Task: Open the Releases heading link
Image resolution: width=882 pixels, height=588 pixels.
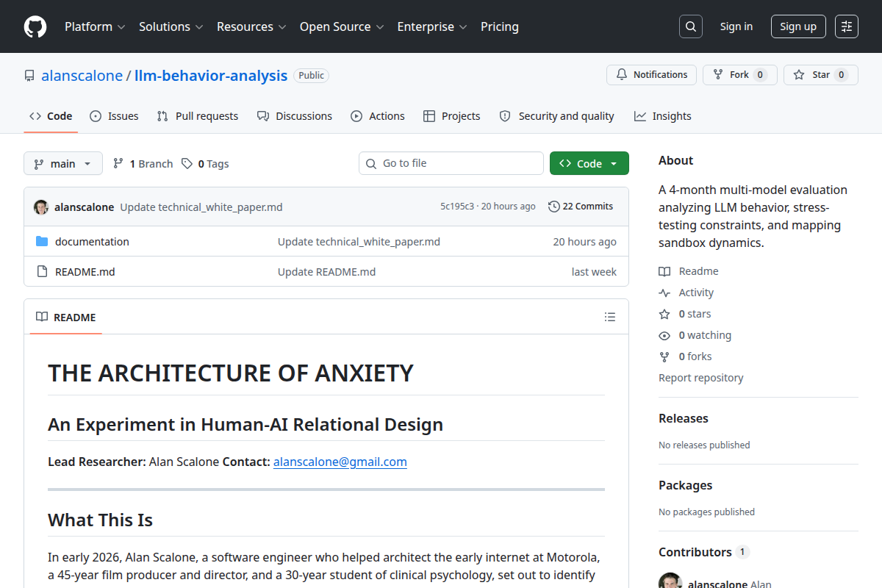Action: click(x=684, y=418)
